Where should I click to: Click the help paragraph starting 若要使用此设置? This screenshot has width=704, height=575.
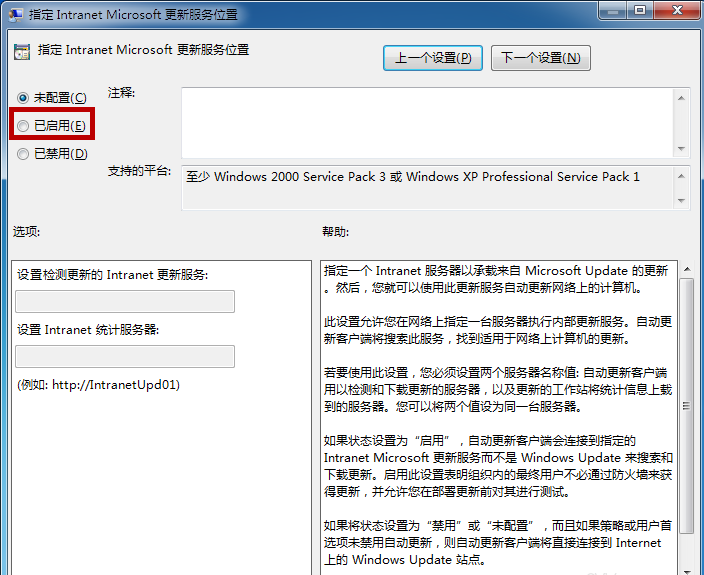[x=498, y=390]
